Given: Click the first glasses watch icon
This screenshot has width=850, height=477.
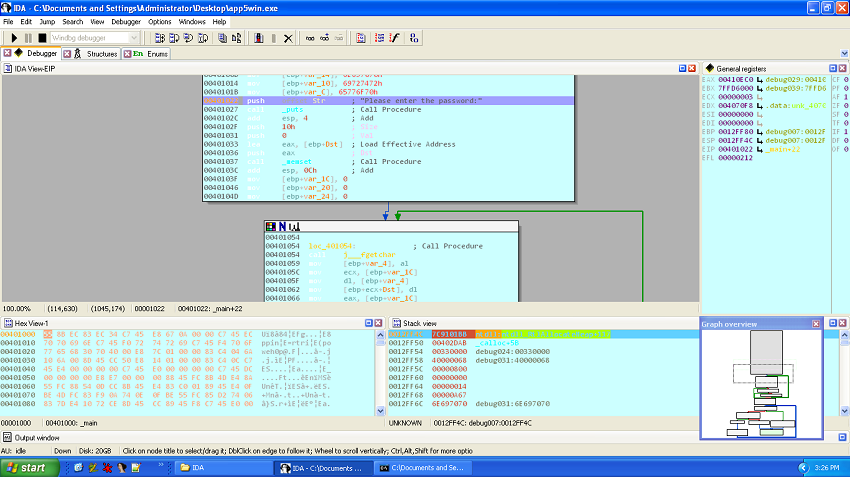Looking at the screenshot, I should [310, 38].
